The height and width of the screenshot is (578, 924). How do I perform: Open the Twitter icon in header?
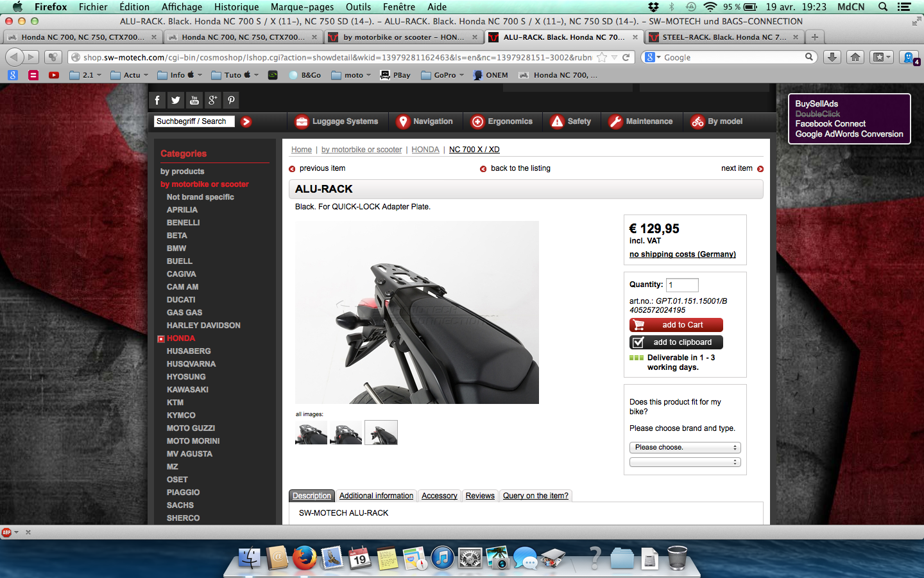pyautogui.click(x=176, y=100)
